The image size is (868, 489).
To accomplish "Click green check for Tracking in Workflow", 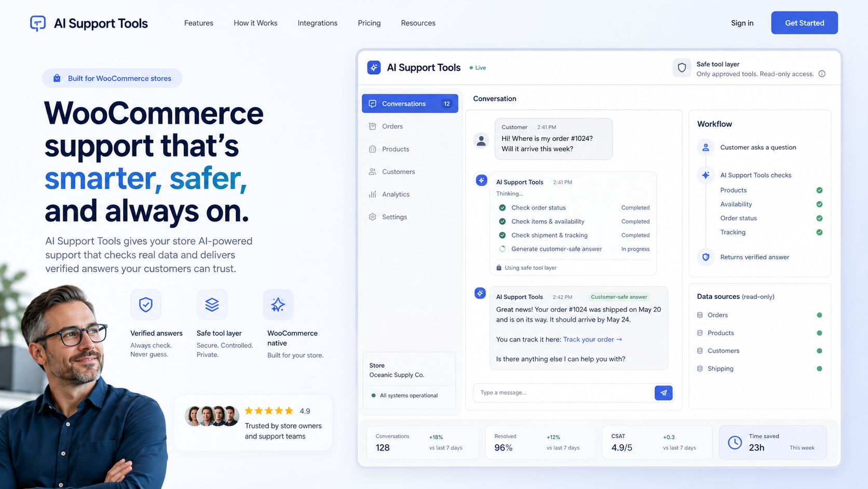I will 819,232.
